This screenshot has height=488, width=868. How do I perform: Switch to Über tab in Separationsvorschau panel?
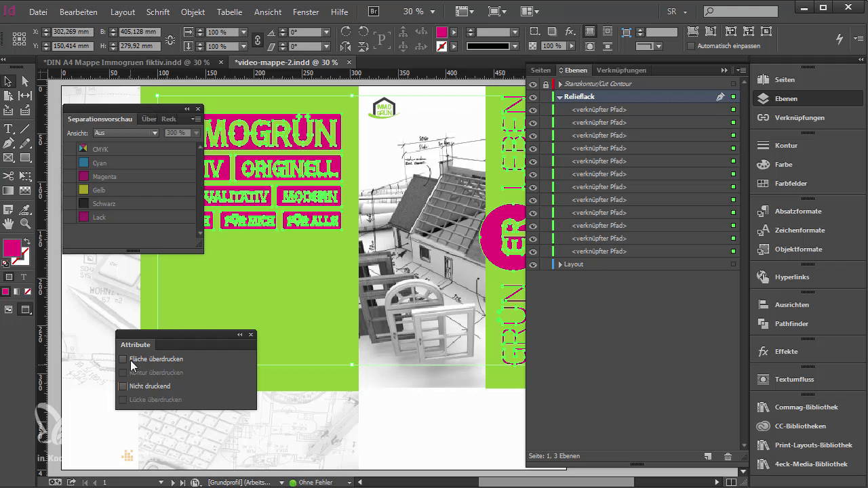point(149,119)
